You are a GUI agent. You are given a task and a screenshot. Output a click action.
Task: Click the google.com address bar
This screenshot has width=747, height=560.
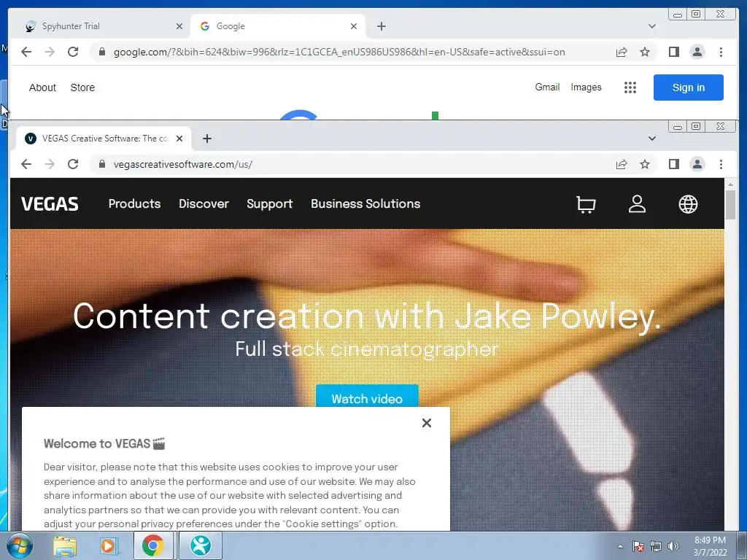point(352,52)
